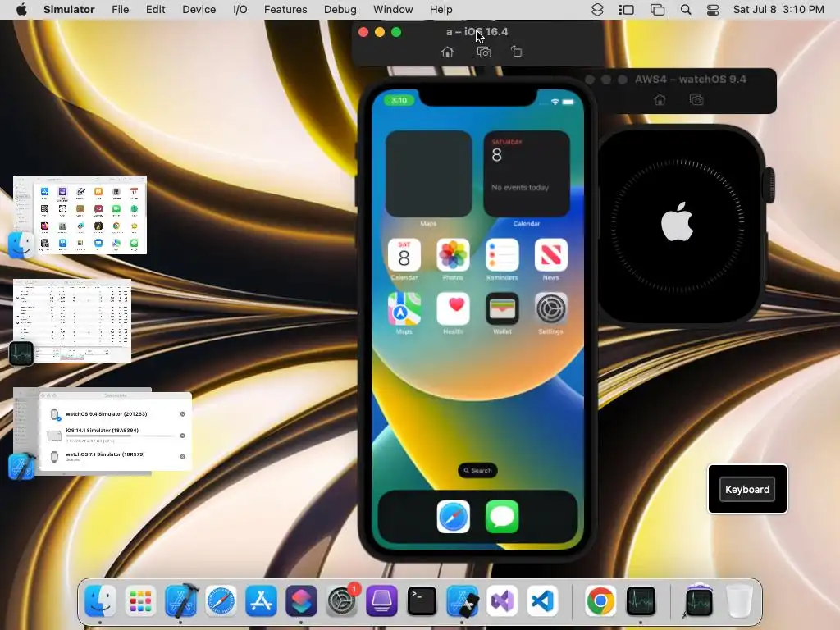Image resolution: width=840 pixels, height=630 pixels.
Task: Open Apple Configurator from the Dock
Action: point(381,600)
